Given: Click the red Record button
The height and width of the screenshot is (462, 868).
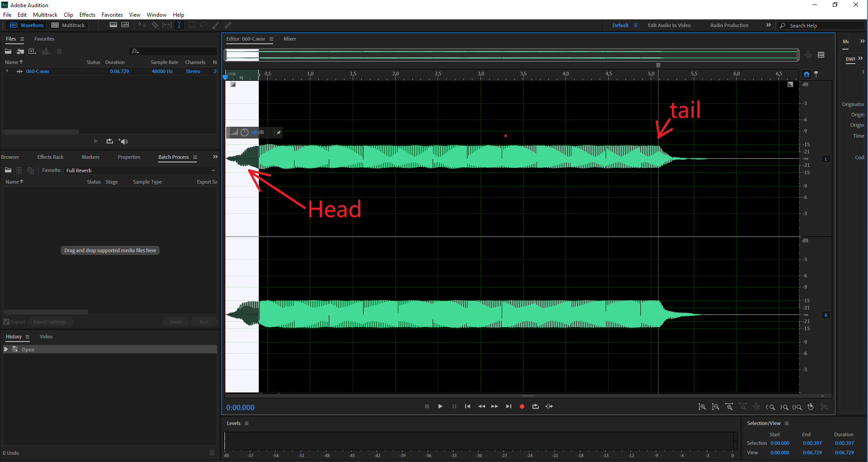Looking at the screenshot, I should click(522, 407).
